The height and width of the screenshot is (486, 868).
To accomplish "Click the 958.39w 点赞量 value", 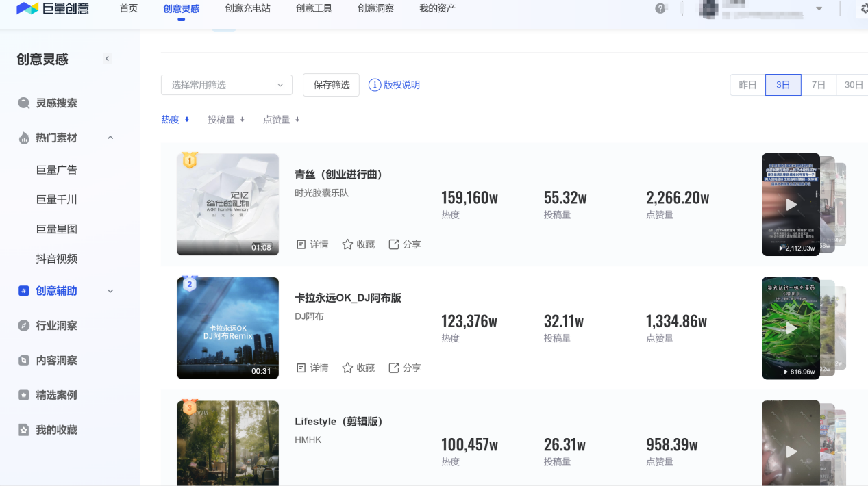I will 672,445.
